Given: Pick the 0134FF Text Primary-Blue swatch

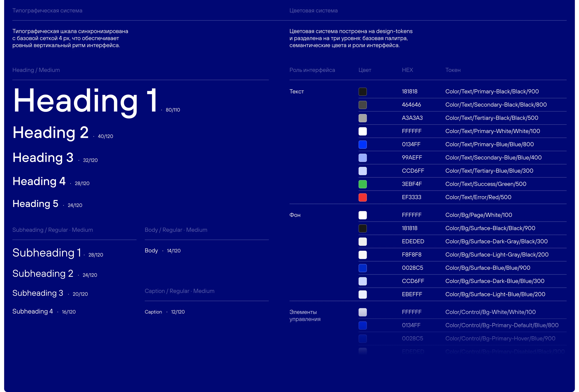Looking at the screenshot, I should 362,144.
